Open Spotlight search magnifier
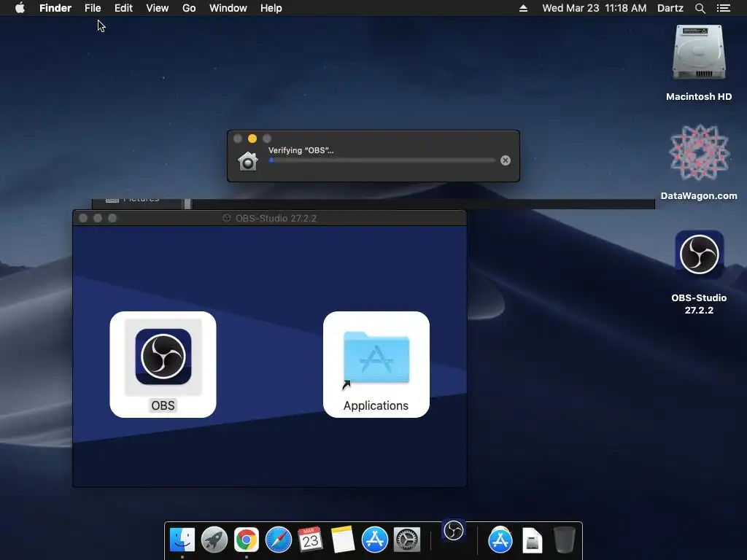 point(700,8)
